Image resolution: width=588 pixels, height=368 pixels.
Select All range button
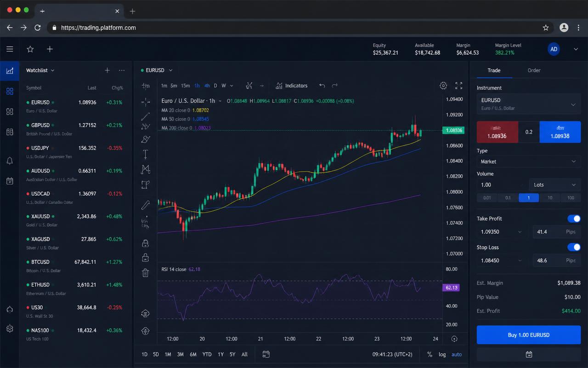(x=244, y=354)
